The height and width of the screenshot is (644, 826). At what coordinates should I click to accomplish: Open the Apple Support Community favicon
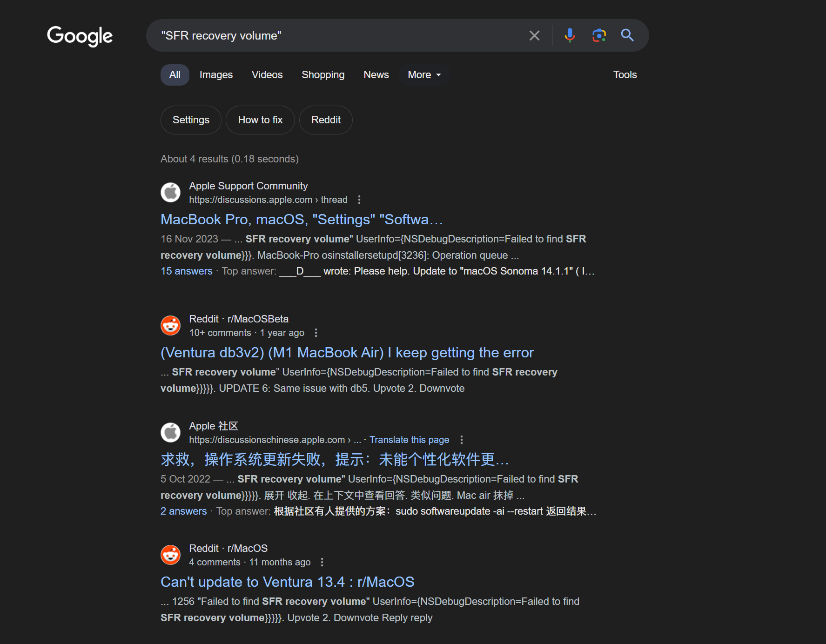coord(170,193)
